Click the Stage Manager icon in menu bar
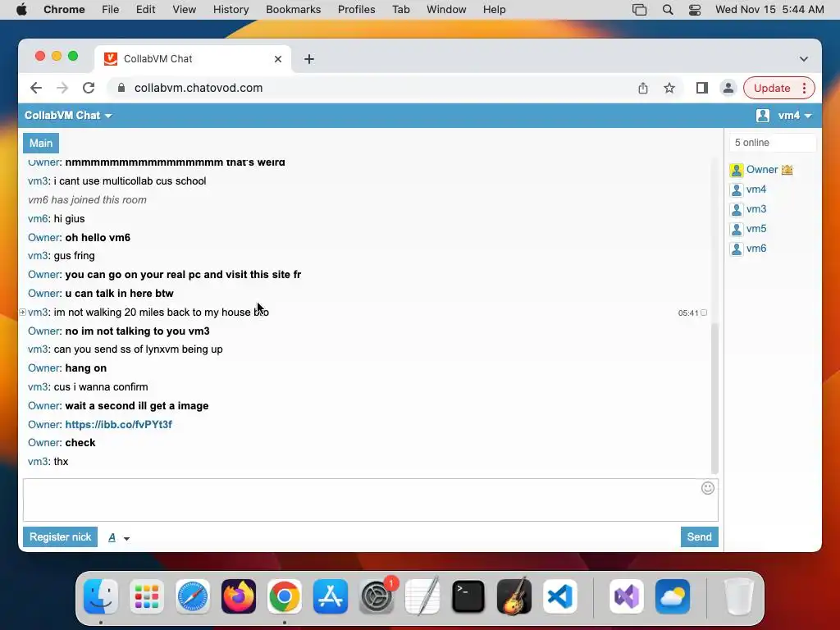 639,10
